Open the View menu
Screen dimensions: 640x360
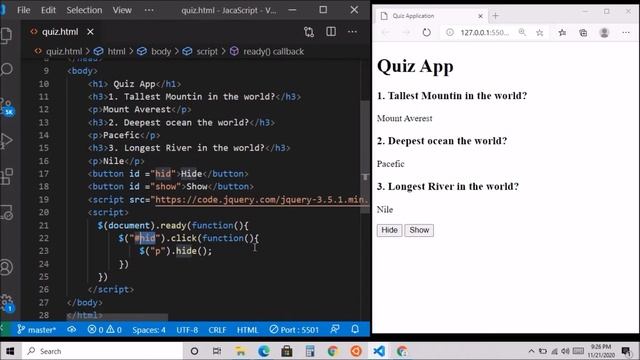coord(122,10)
